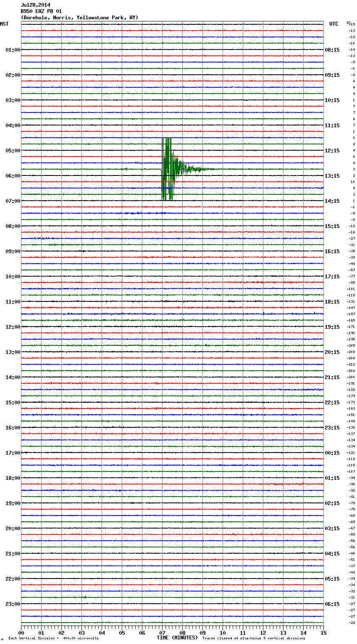Click minute tick 03 on the bottom axis

(81, 633)
